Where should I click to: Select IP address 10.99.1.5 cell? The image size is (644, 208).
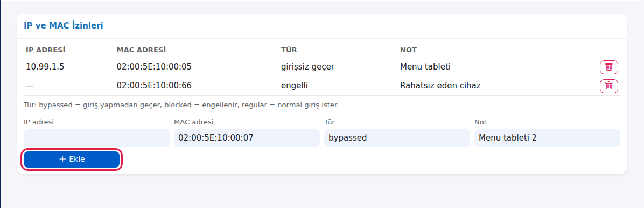pos(45,67)
